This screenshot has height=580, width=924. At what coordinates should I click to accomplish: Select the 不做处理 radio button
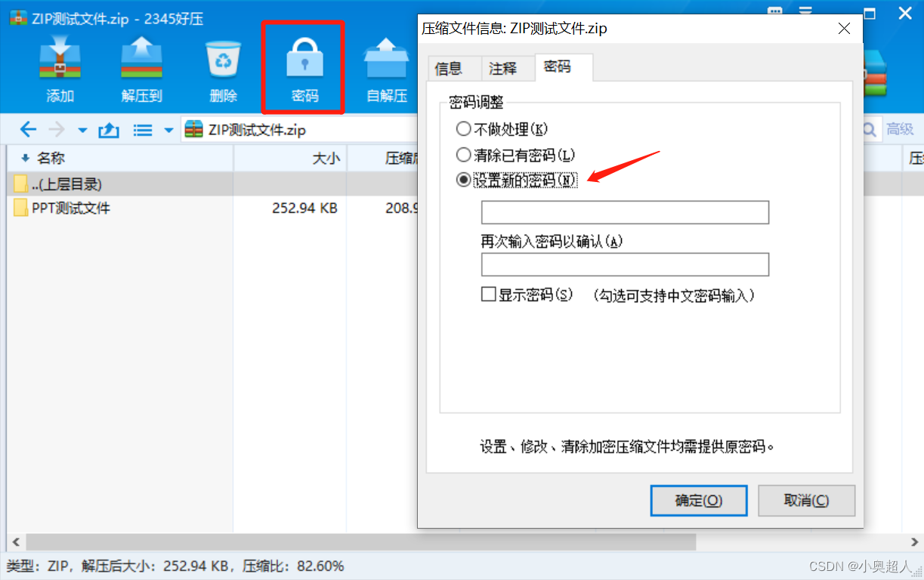click(463, 129)
